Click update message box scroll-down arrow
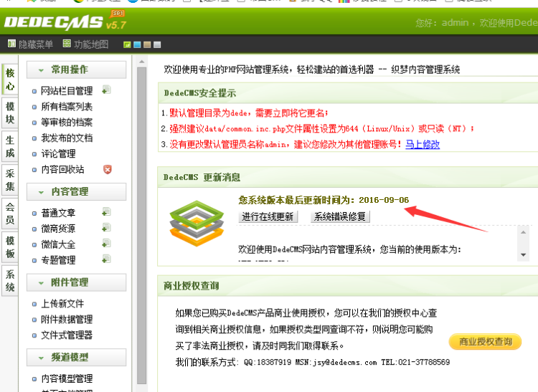This screenshot has height=392, width=538. [523, 254]
